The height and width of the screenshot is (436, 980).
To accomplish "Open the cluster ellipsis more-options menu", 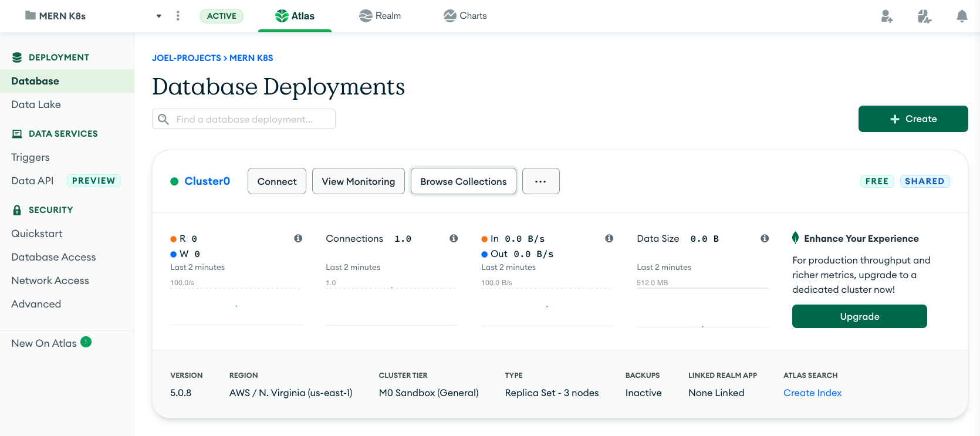I will pyautogui.click(x=541, y=181).
